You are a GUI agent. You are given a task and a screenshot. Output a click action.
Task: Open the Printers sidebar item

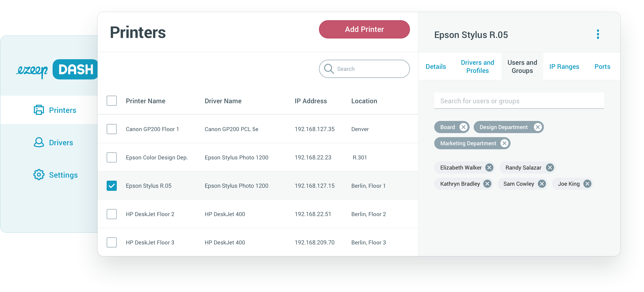[x=55, y=110]
